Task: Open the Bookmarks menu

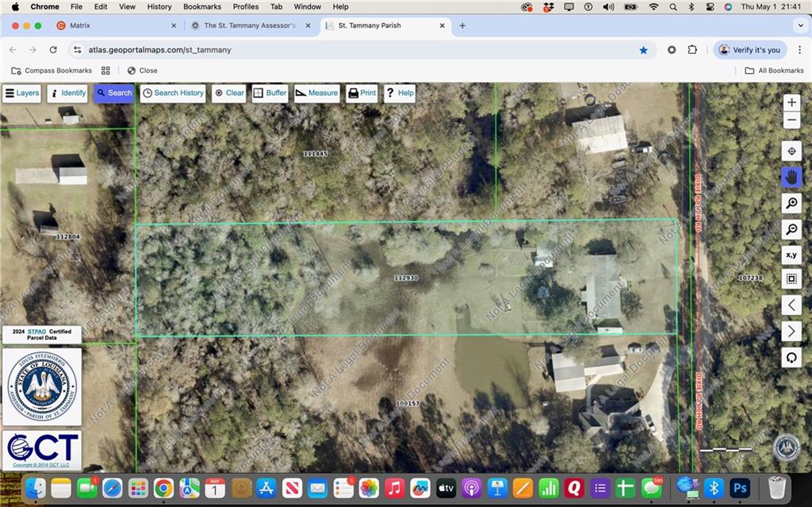Action: [x=201, y=6]
